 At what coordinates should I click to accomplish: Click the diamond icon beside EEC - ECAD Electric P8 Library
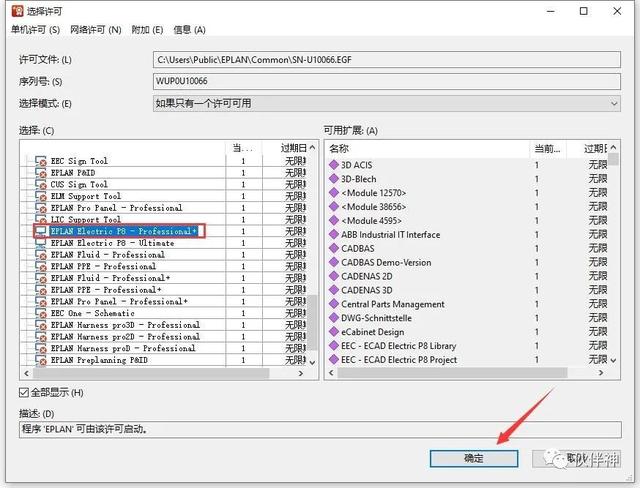coord(334,345)
